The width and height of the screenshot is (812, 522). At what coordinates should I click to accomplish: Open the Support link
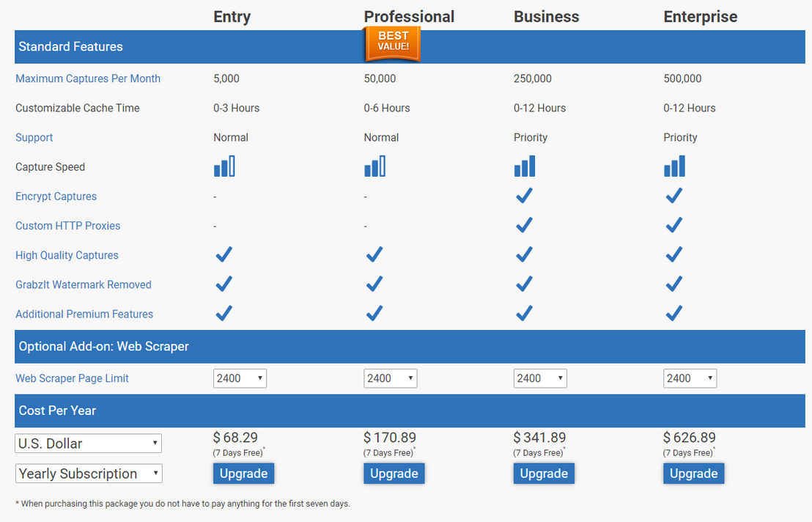(x=34, y=138)
